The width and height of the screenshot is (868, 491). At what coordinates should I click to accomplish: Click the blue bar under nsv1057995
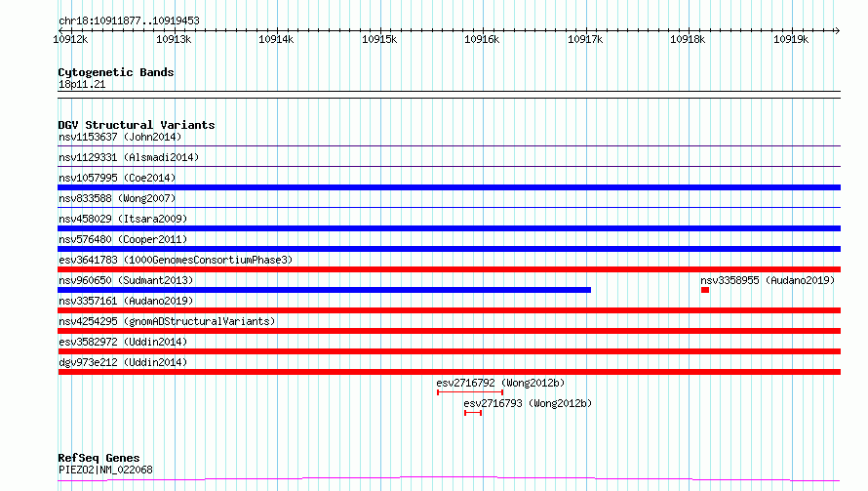tap(449, 187)
